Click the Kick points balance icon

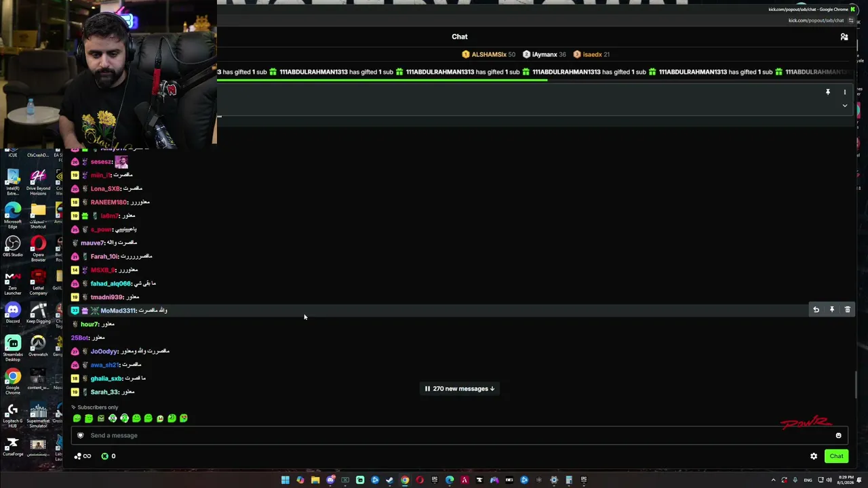click(105, 456)
